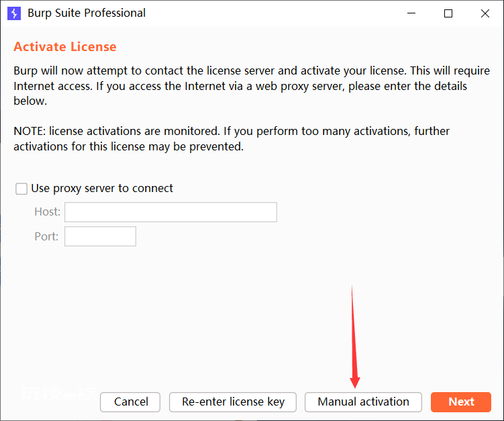Image resolution: width=504 pixels, height=421 pixels.
Task: Click the red arrow pointing at Manual activation
Action: (x=354, y=337)
